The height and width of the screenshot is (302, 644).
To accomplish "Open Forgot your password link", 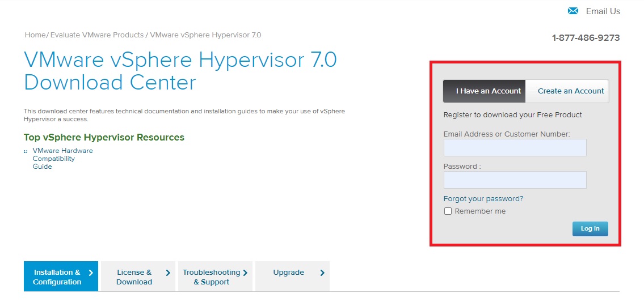I will click(483, 199).
